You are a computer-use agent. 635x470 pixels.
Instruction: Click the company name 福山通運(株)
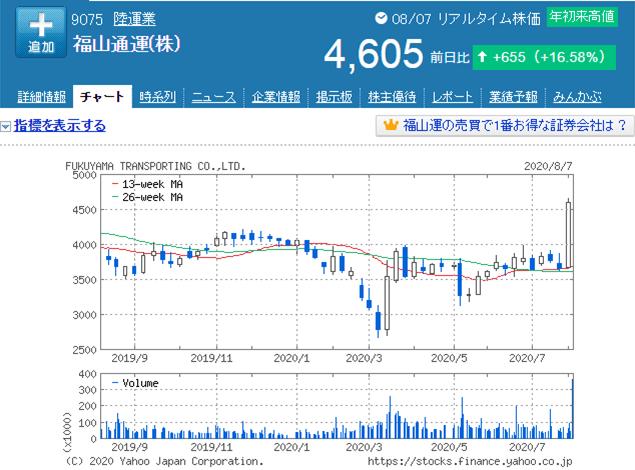tap(126, 44)
